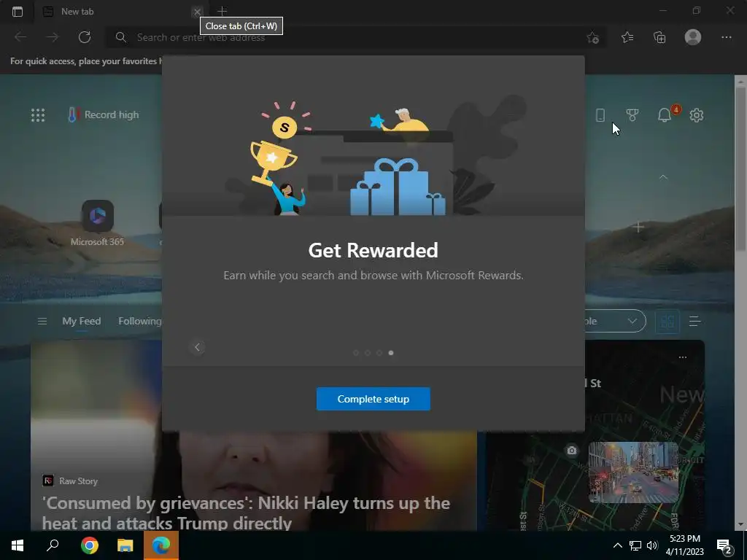Open the Favorites list icon
Image resolution: width=747 pixels, height=560 pixels.
(627, 37)
